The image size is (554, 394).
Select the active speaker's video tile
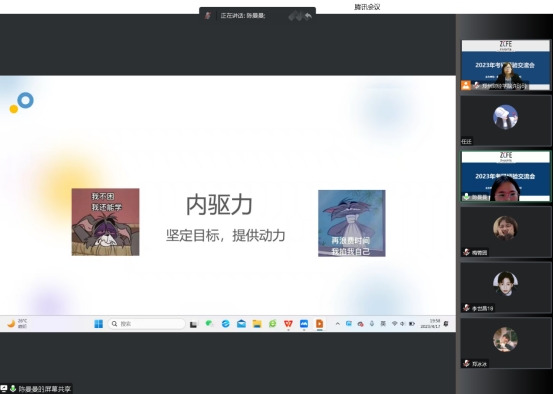tap(506, 176)
